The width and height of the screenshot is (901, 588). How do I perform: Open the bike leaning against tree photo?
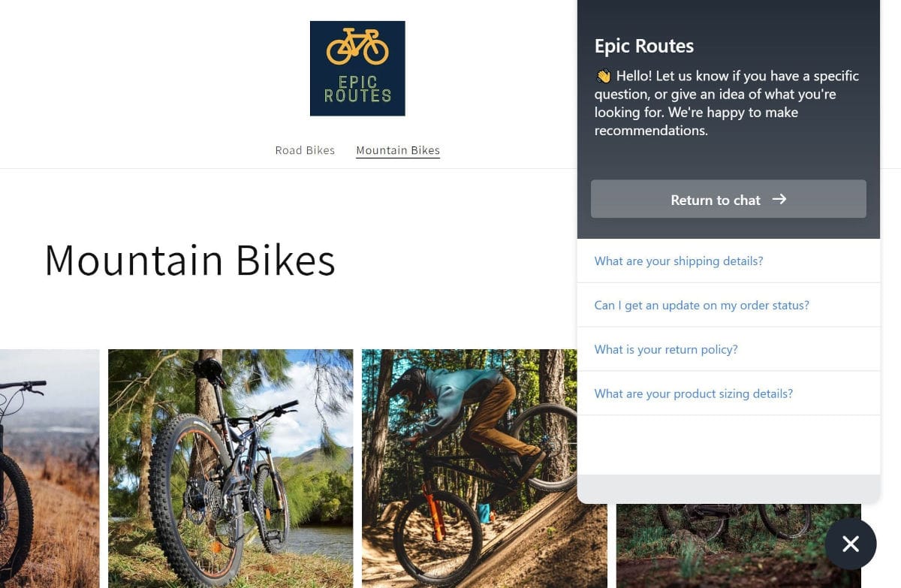[x=231, y=468]
